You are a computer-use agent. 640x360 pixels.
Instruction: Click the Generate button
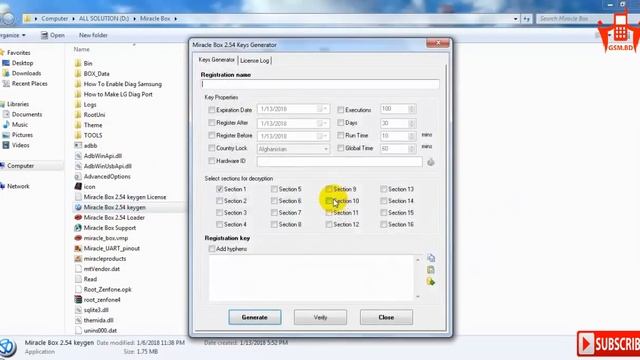point(255,317)
